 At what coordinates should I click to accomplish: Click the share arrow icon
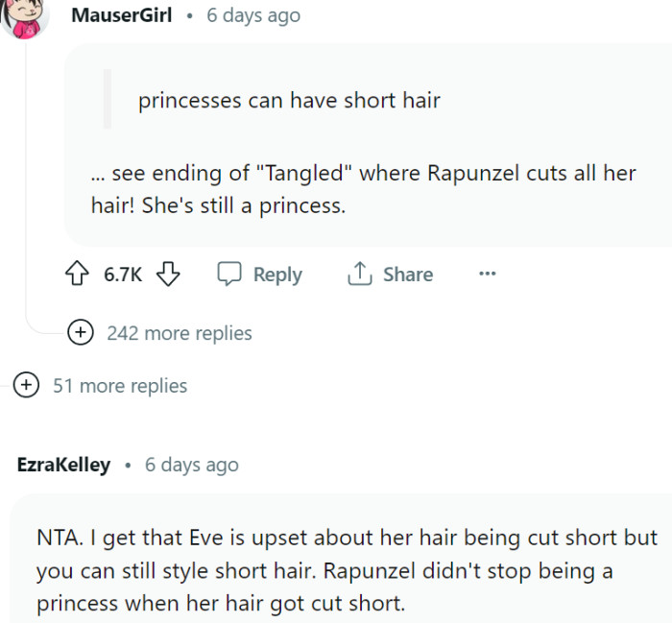click(x=358, y=275)
